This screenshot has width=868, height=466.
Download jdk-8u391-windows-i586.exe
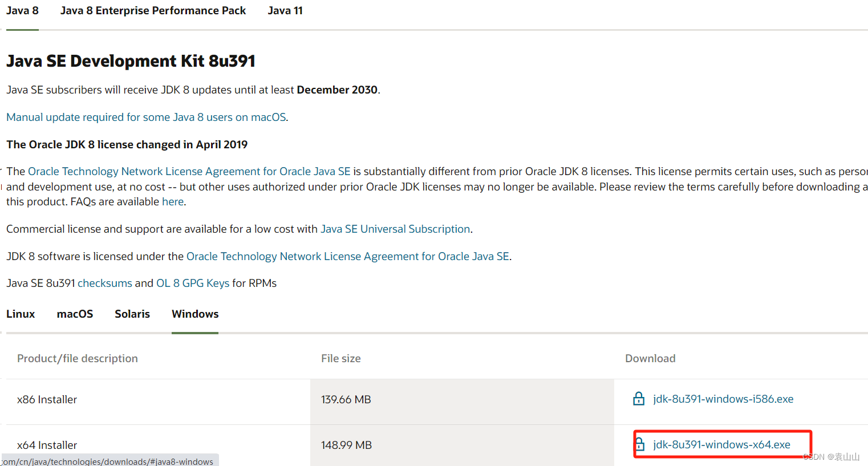tap(723, 399)
